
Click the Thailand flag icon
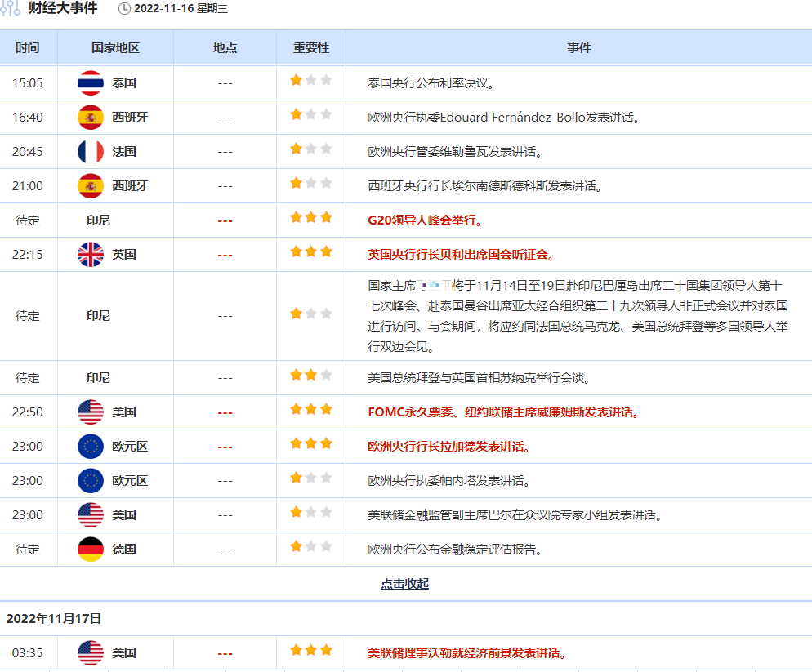(x=91, y=83)
